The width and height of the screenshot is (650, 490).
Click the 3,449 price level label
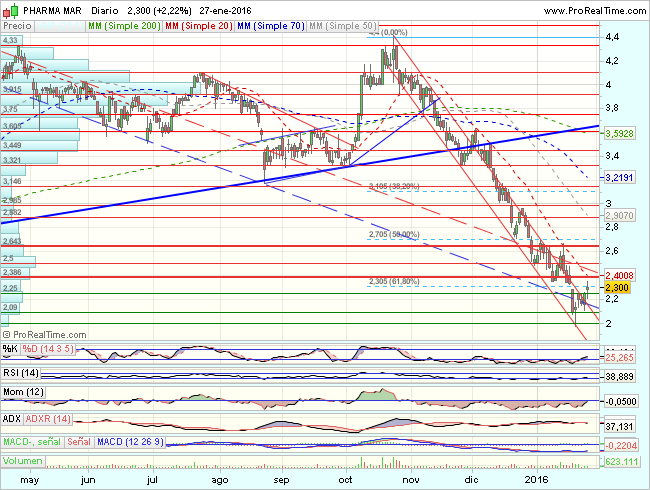[12, 145]
